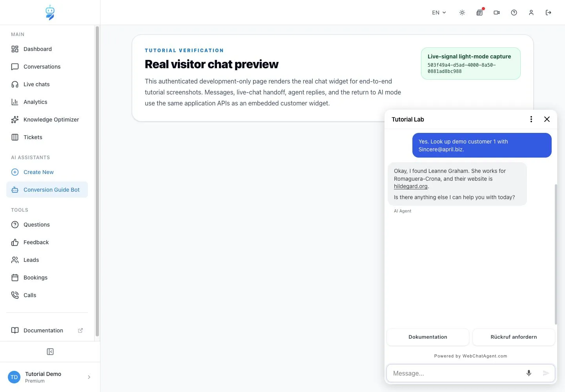Go to the Tickets page
The width and height of the screenshot is (565, 392).
coord(47,137)
